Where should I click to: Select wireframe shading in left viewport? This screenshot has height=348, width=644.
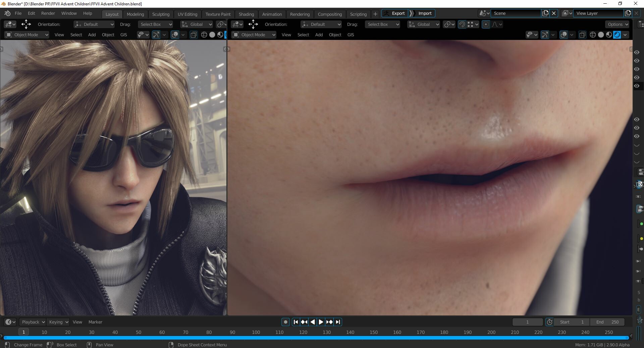(204, 35)
